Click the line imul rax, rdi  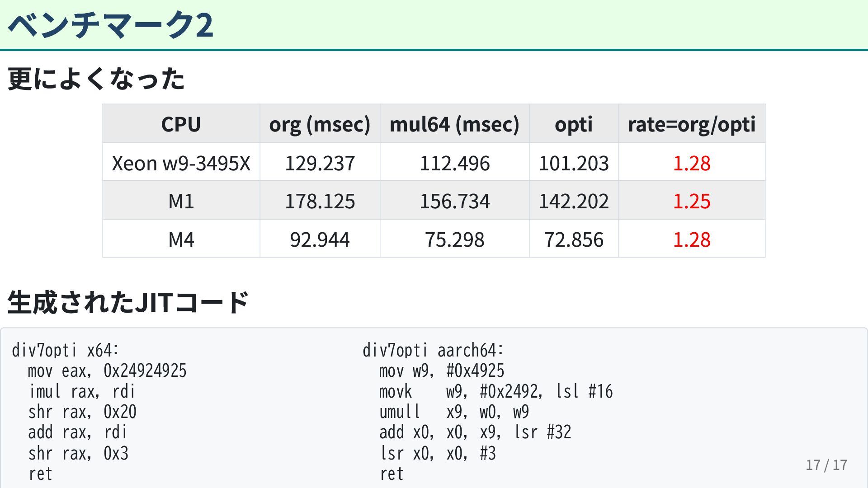82,391
